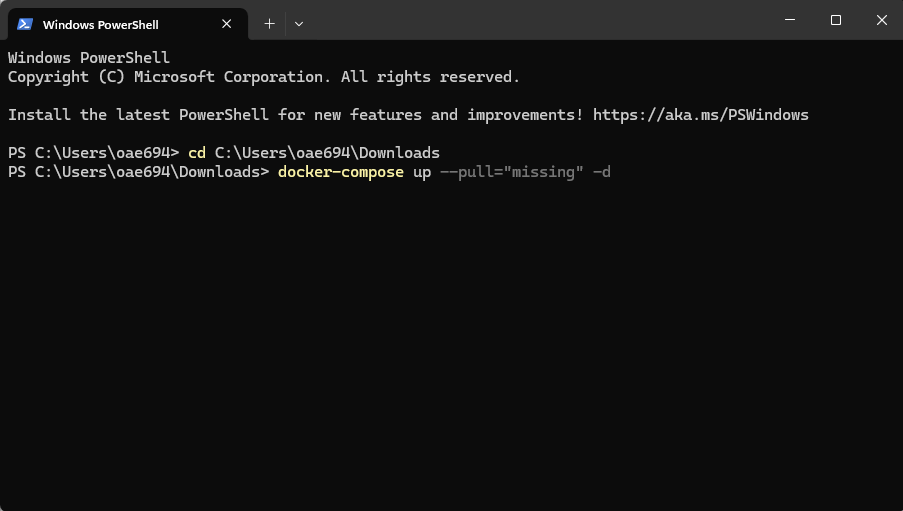Open a new terminal tab
The width and height of the screenshot is (903, 511).
269,23
